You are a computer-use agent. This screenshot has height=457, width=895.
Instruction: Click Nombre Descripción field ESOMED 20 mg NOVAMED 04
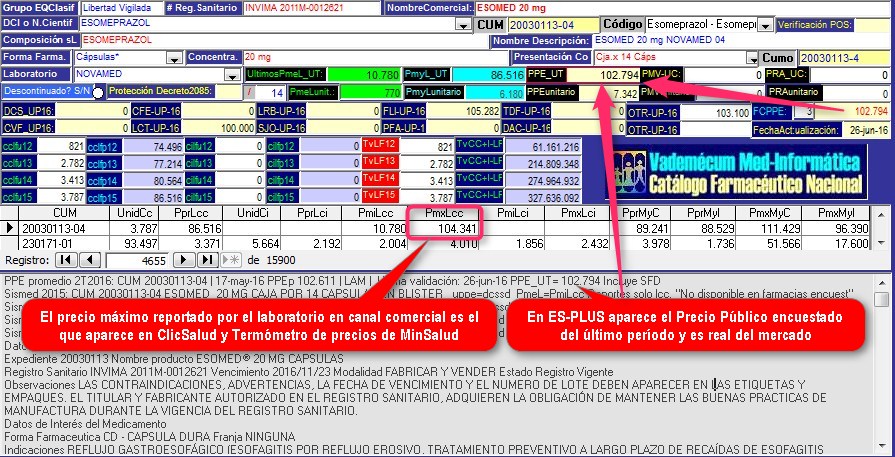coord(741,41)
